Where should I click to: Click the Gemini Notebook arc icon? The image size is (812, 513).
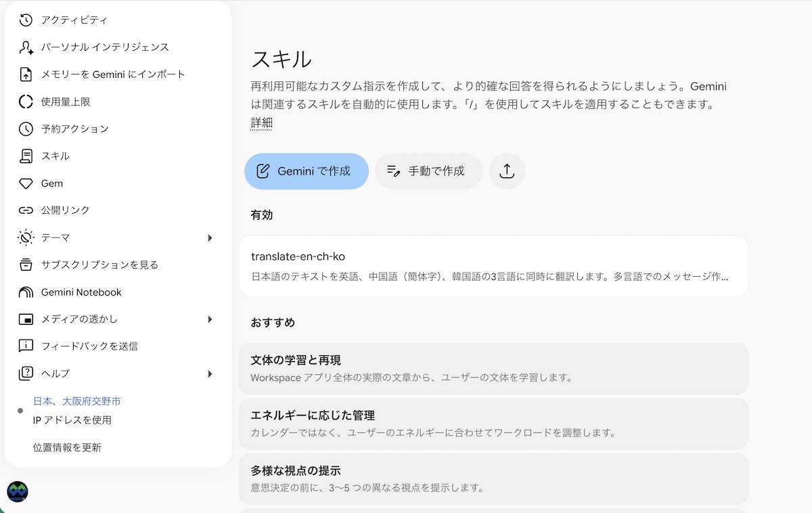point(26,292)
